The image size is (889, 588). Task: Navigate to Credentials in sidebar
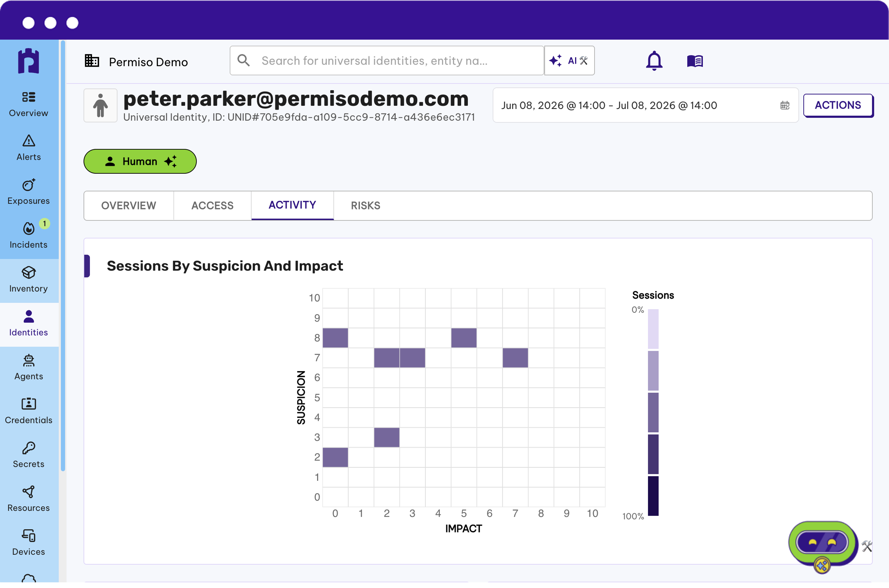pyautogui.click(x=29, y=411)
